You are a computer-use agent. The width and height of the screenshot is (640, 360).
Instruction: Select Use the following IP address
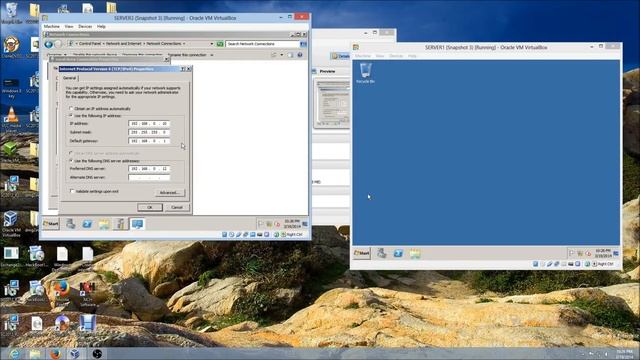click(96, 116)
